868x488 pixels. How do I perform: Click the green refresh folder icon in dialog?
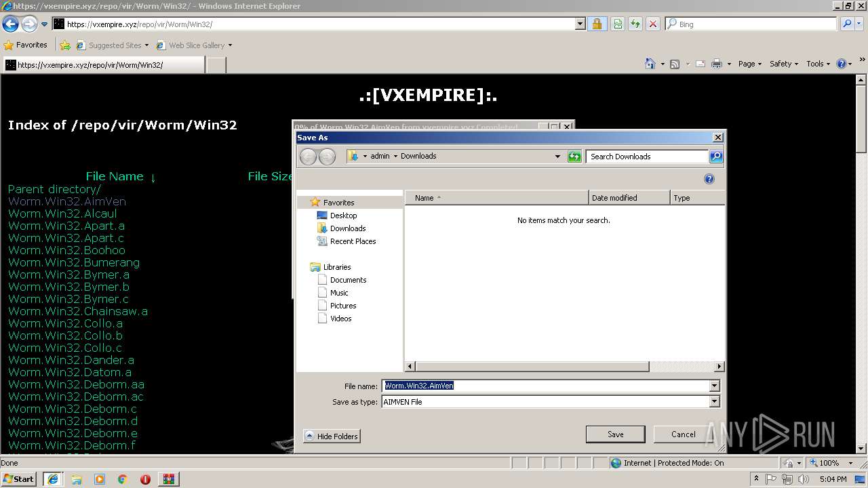coord(574,157)
